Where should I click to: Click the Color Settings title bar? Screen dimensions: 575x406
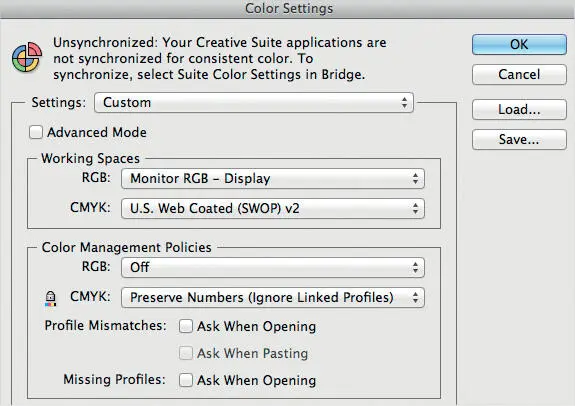(x=288, y=8)
